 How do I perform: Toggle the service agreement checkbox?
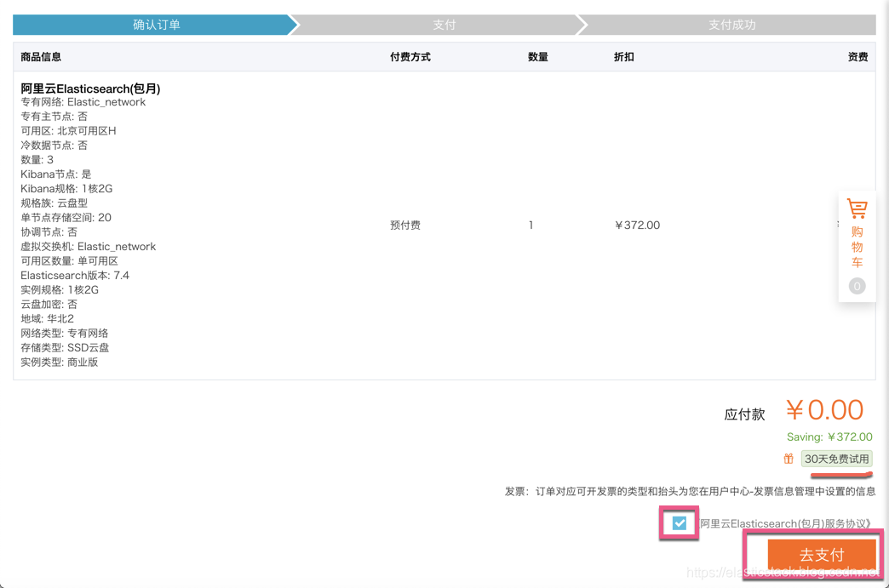(x=679, y=522)
